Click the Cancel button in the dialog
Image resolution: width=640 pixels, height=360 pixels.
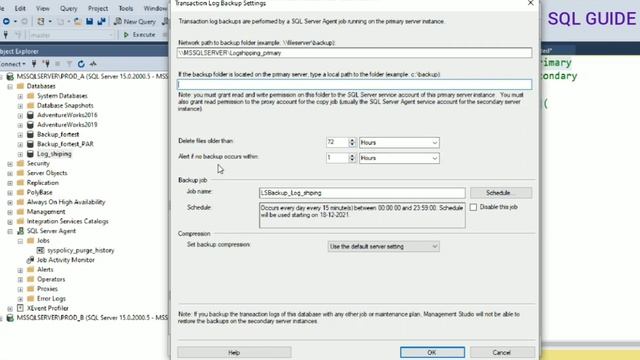502,352
